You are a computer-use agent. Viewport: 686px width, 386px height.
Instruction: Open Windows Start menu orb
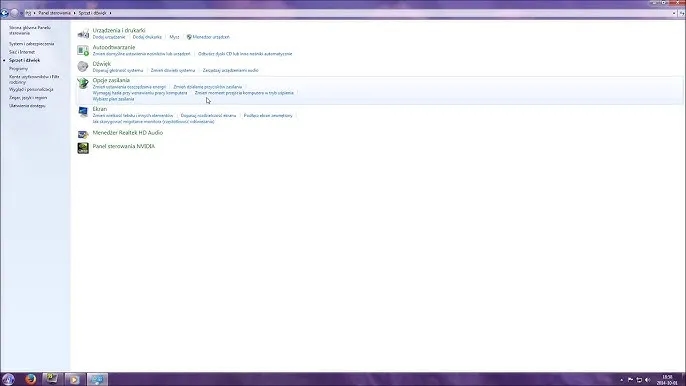click(x=8, y=379)
